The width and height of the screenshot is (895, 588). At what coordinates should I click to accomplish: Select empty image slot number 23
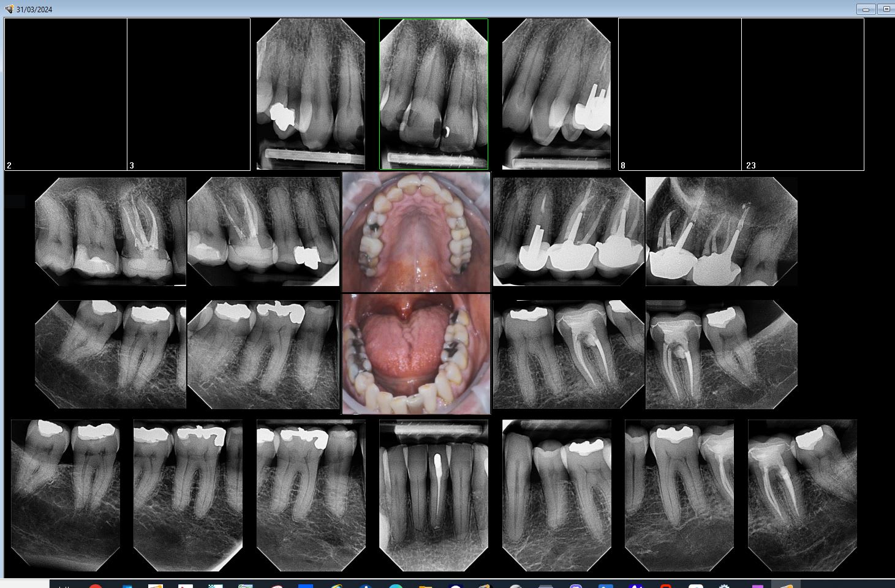click(x=802, y=94)
